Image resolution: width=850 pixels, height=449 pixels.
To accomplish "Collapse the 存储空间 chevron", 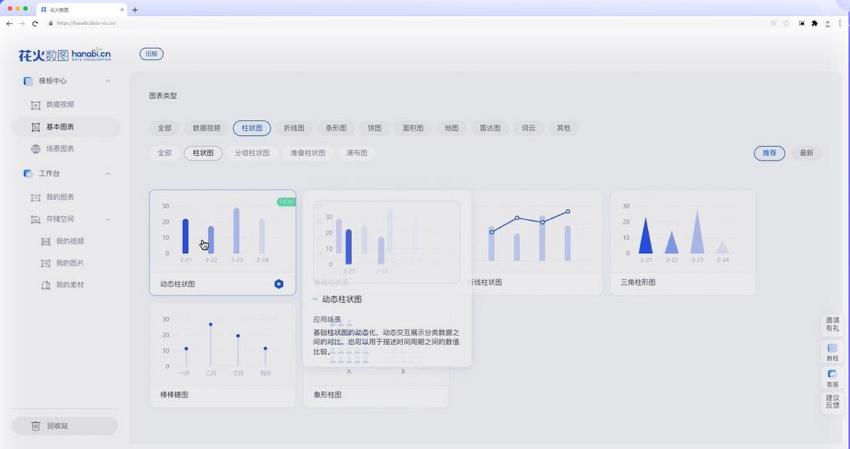I will coord(108,220).
